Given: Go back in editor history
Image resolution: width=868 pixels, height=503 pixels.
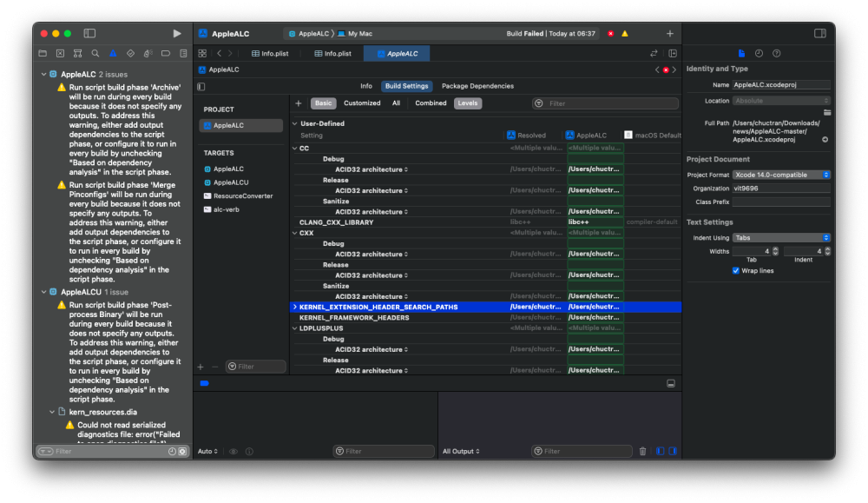Looking at the screenshot, I should pyautogui.click(x=220, y=54).
